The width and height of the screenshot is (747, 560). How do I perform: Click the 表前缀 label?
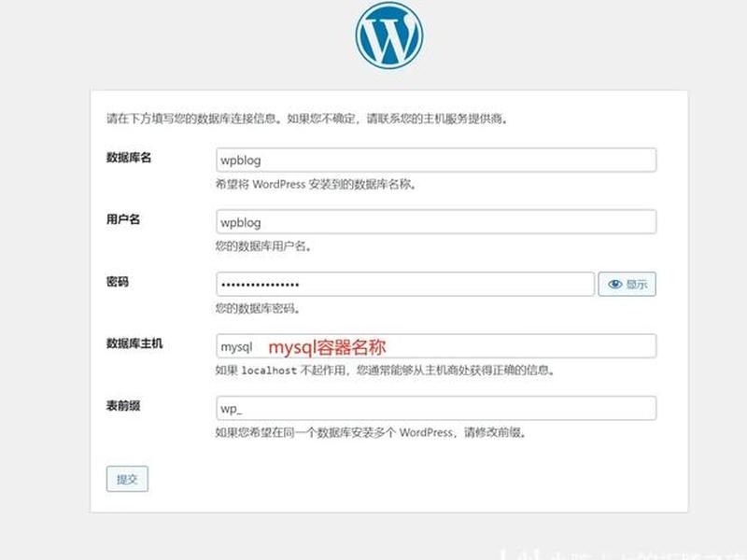[123, 406]
